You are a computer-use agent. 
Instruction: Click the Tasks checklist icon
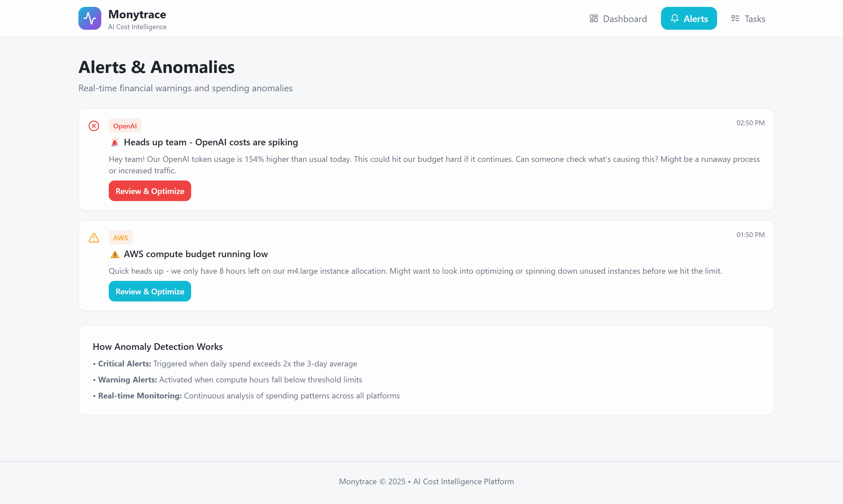(x=735, y=18)
